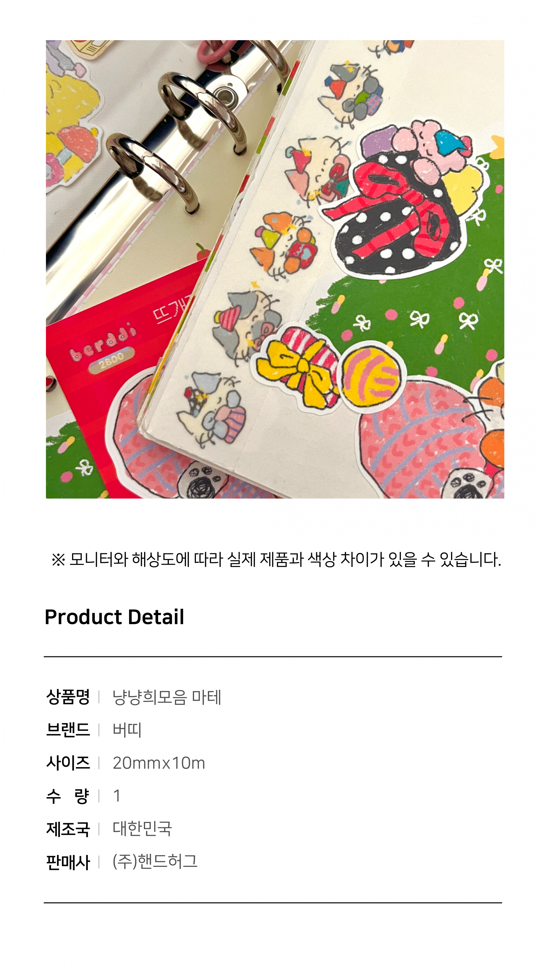
Task: Click the 제조국 label
Action: (68, 829)
